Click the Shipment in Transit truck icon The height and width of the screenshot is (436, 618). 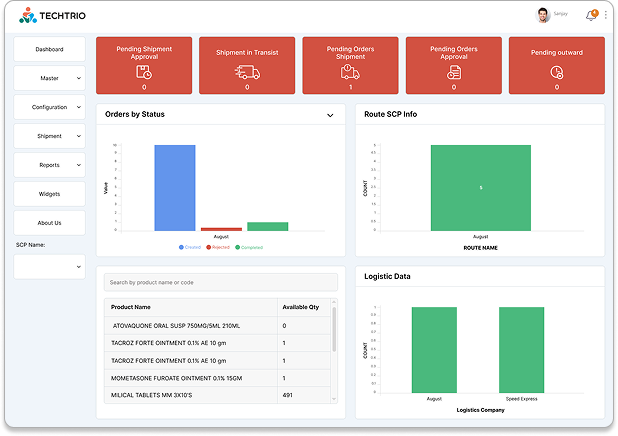click(247, 73)
